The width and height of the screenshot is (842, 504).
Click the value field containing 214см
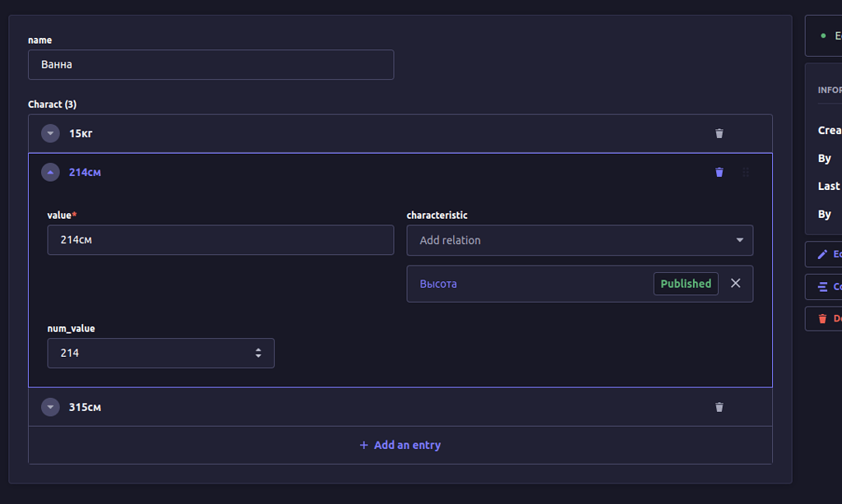pos(220,240)
